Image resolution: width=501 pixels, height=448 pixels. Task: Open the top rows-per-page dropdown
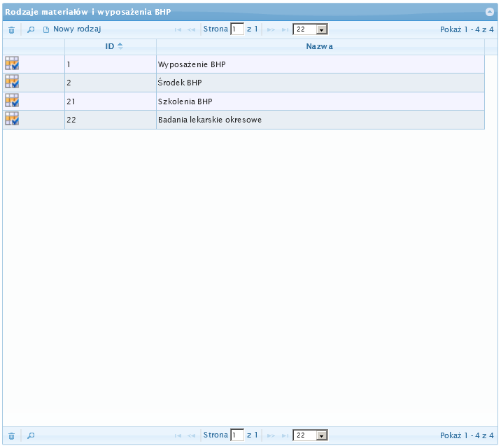[310, 29]
